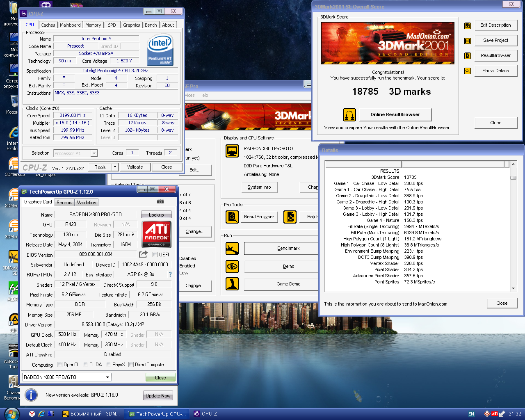Open the Bench tab in CPU-Z
This screenshot has width=525, height=420.
click(x=151, y=25)
